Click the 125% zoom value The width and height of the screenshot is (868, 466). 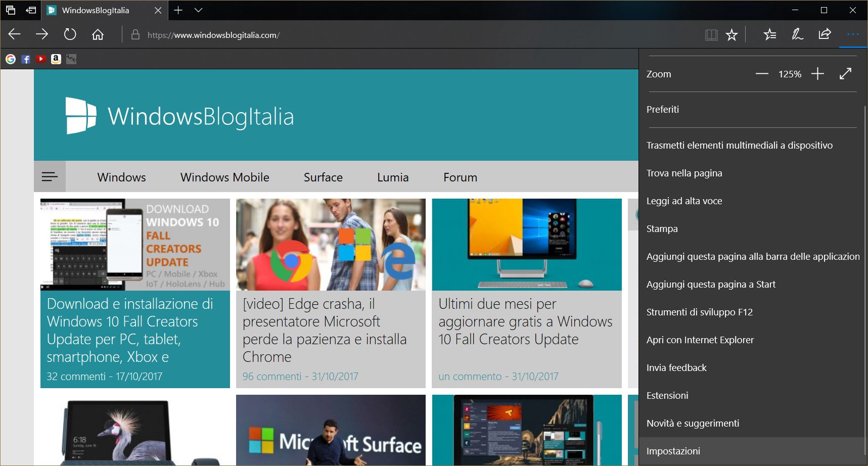point(790,74)
